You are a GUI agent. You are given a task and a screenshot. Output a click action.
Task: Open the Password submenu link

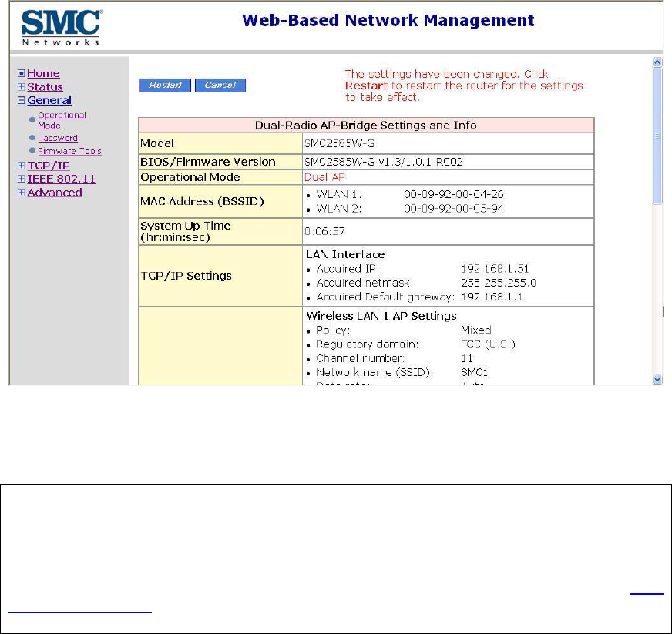pyautogui.click(x=58, y=138)
